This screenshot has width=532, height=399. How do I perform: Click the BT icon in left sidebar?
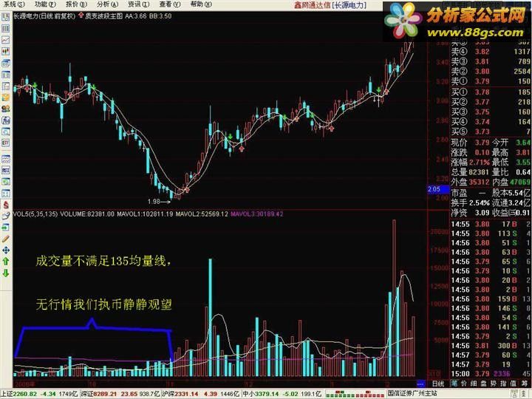coord(6,143)
